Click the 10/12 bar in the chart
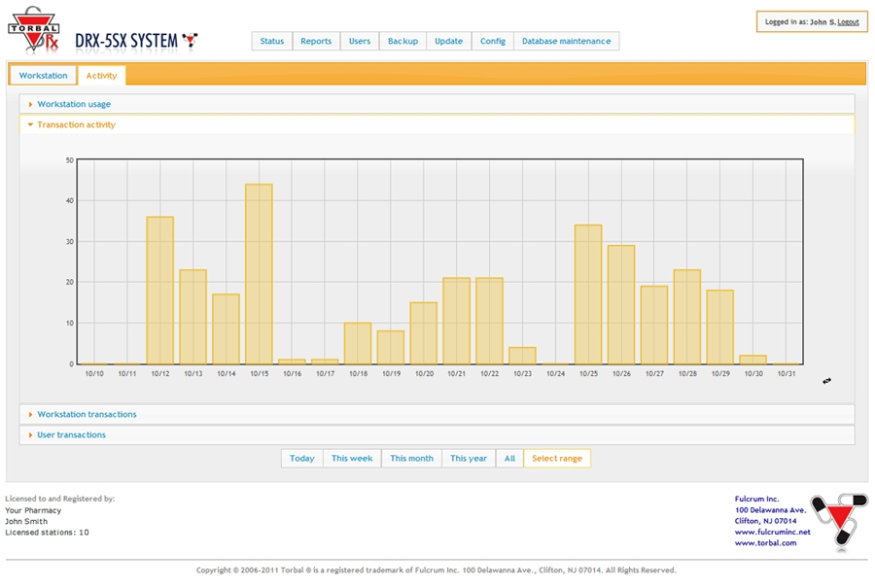This screenshot has height=588, width=875. (160, 290)
